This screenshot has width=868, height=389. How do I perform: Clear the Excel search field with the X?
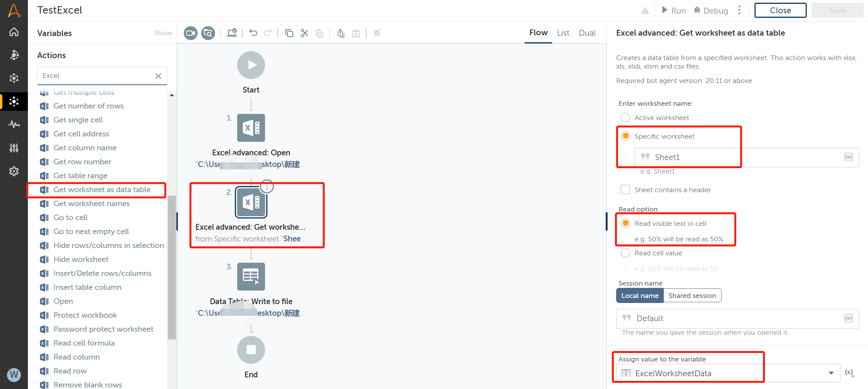(158, 76)
